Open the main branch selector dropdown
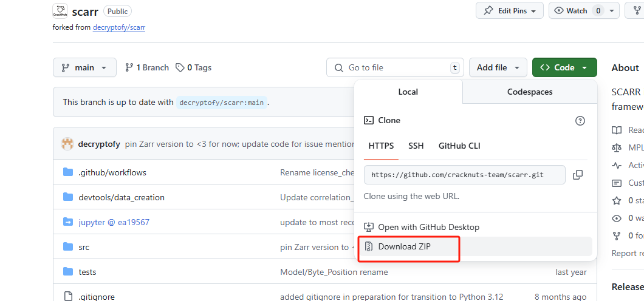644x301 pixels. pos(84,67)
